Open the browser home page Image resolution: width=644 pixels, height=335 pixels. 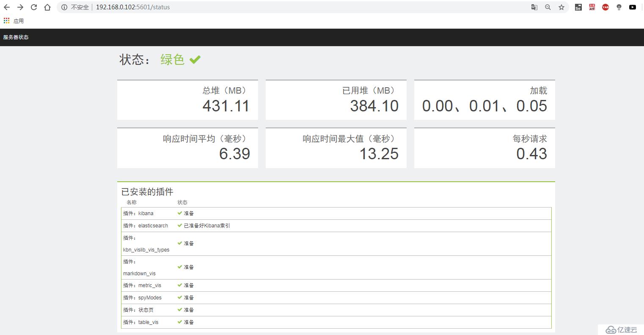click(x=47, y=7)
